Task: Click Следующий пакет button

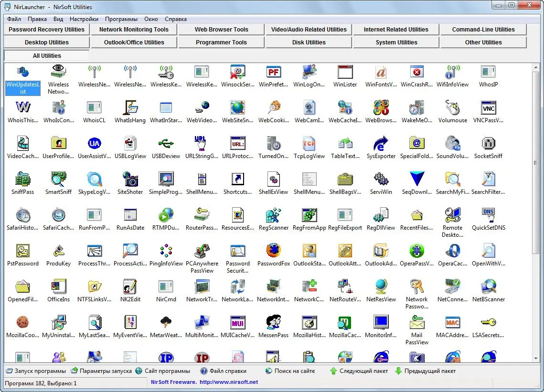Action: 359,371
